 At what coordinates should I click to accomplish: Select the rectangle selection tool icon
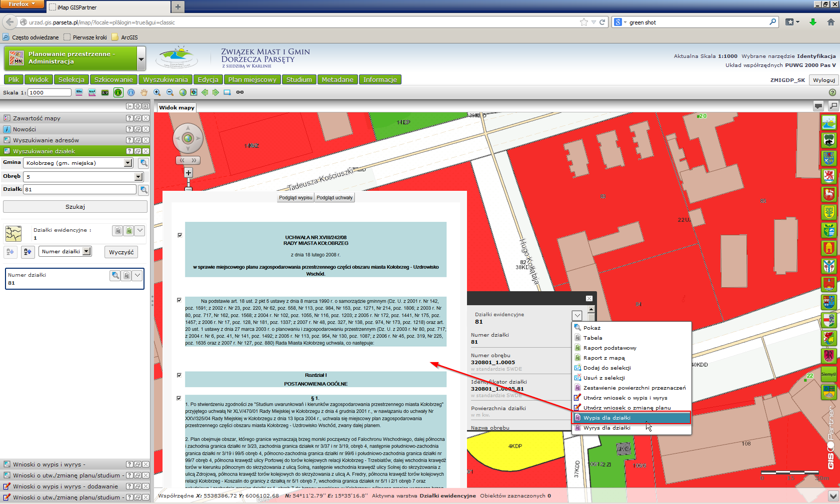(x=227, y=92)
